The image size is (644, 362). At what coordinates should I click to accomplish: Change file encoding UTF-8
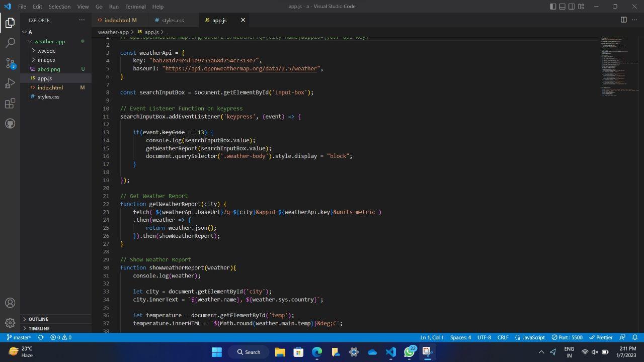484,337
